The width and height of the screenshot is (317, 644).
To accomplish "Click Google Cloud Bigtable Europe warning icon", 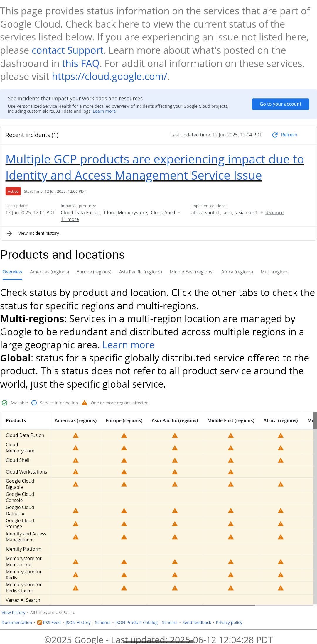I will click(124, 484).
